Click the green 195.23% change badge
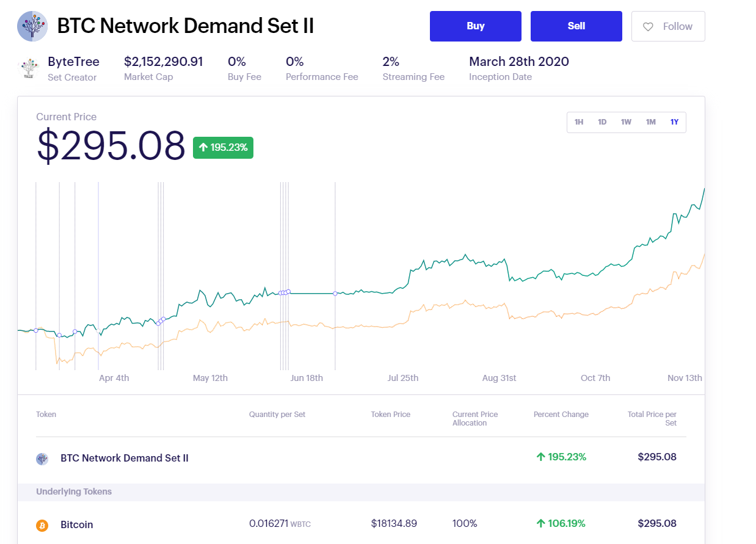 (x=223, y=147)
